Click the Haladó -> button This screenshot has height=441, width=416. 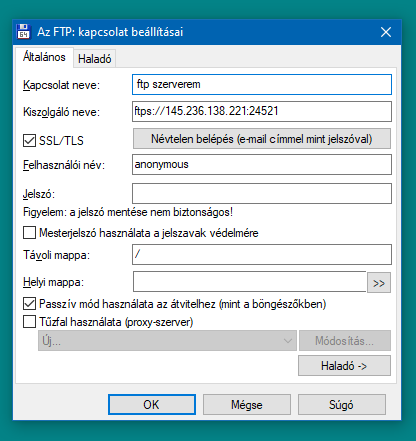coord(344,366)
